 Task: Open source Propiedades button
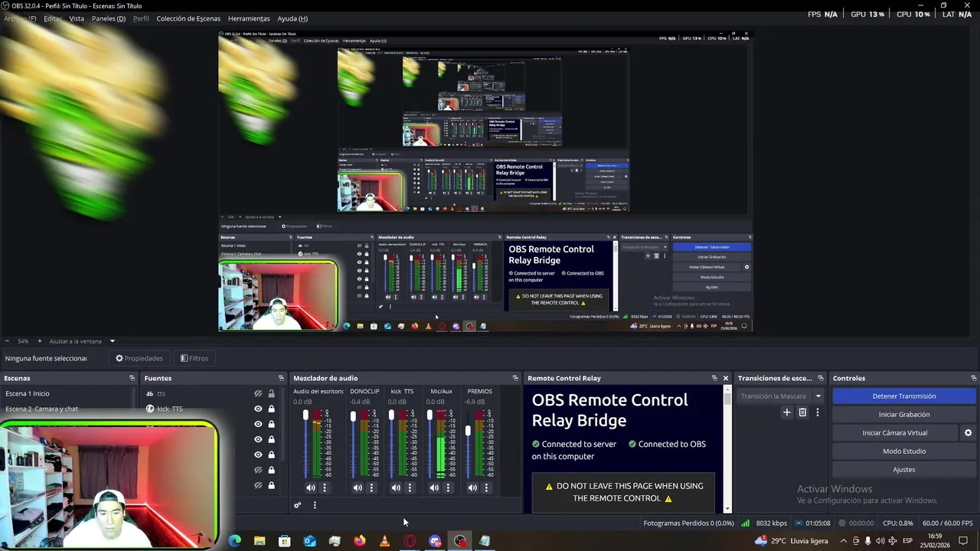point(139,358)
